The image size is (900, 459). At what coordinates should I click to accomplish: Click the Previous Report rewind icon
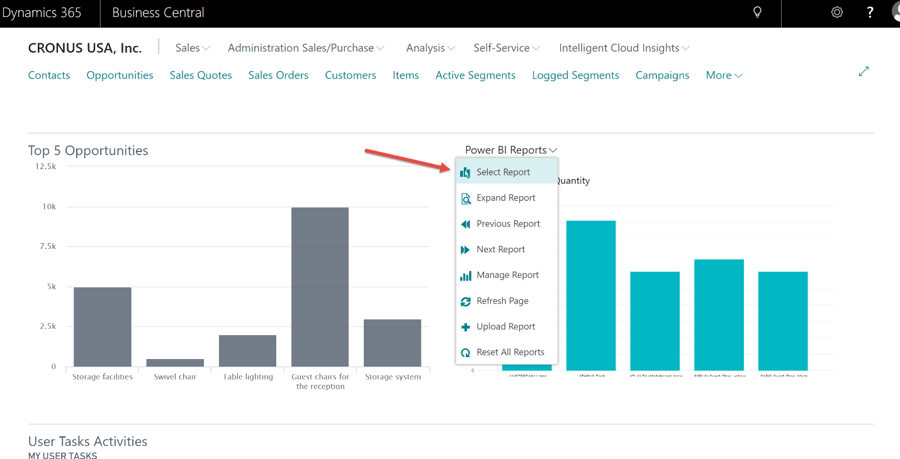465,224
